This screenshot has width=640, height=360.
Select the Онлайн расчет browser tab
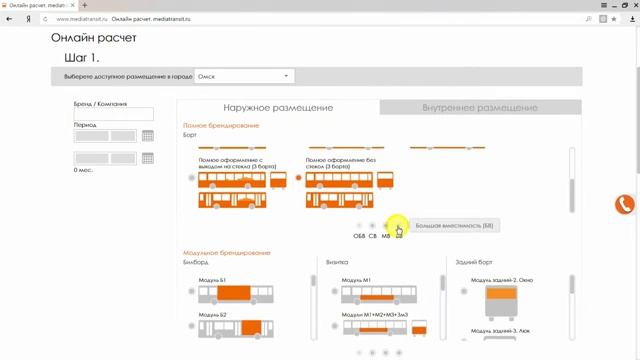pyautogui.click(x=38, y=5)
